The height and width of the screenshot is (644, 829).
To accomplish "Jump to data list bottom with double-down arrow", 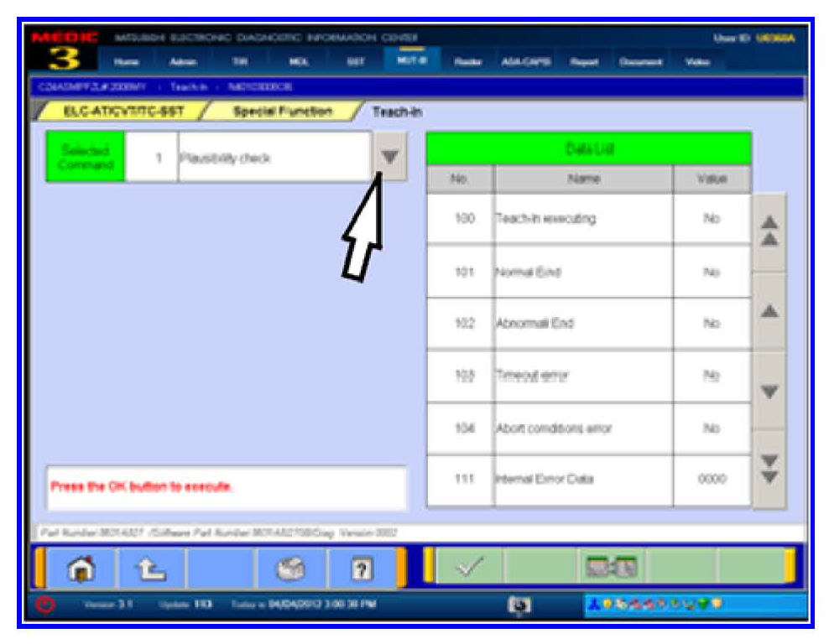I will 769,471.
